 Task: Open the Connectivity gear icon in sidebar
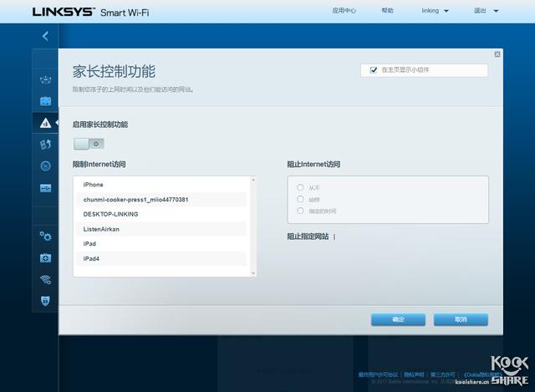point(45,236)
